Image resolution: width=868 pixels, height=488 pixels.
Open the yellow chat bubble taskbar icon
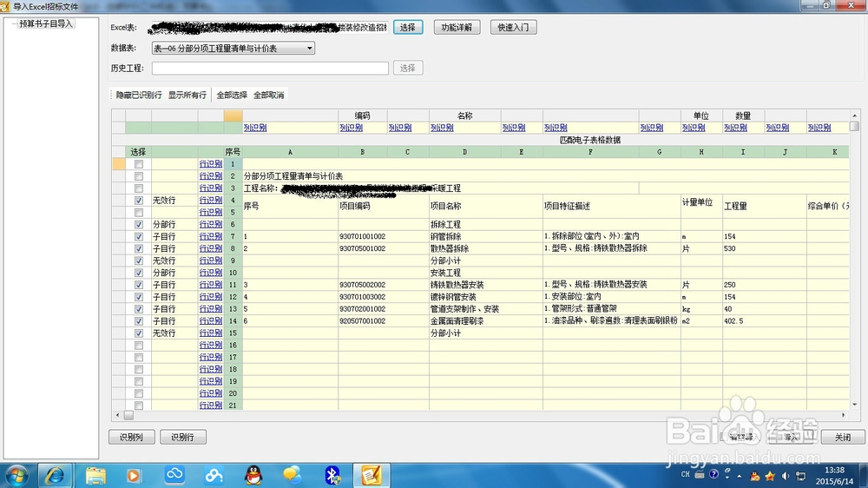click(x=293, y=475)
